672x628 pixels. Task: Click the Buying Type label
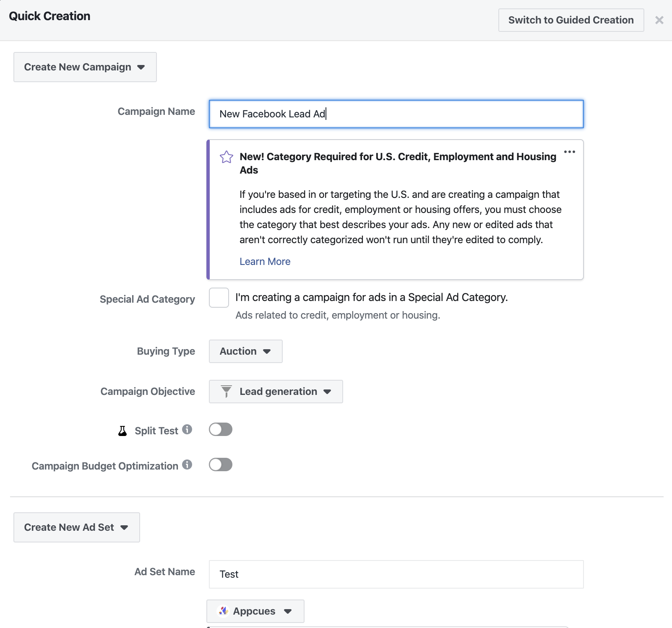(x=166, y=351)
